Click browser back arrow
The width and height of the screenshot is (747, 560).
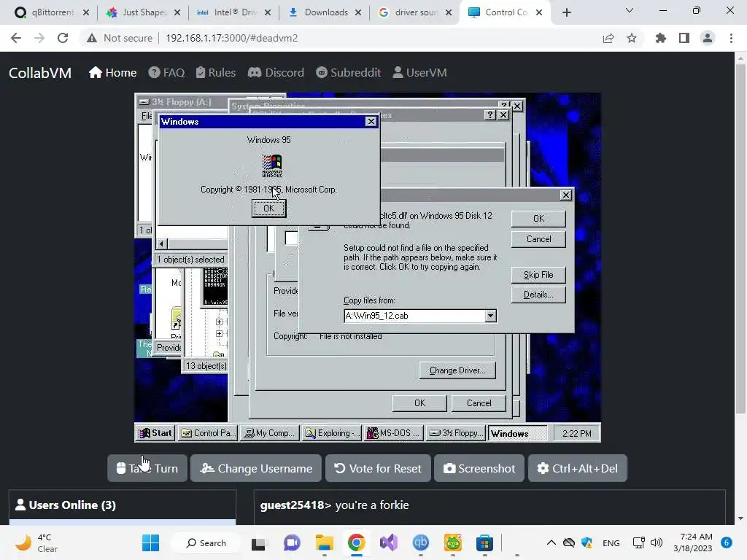[16, 38]
